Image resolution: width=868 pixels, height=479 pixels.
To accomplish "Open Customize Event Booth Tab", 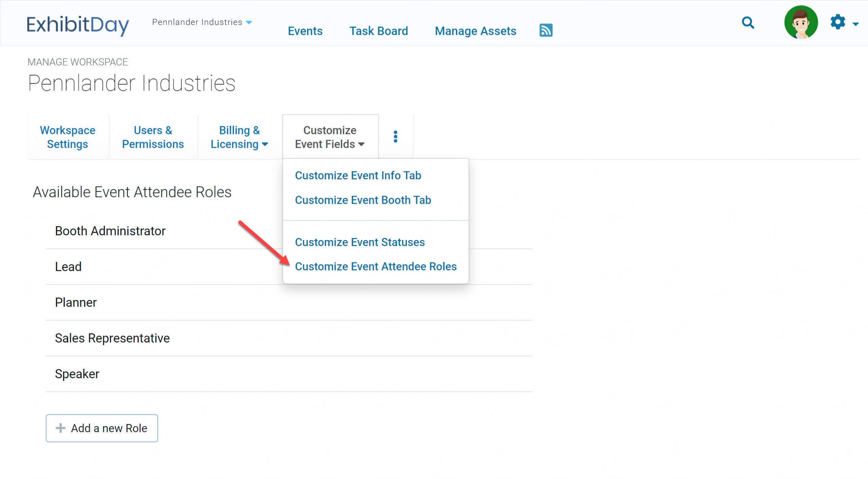I will [x=363, y=200].
